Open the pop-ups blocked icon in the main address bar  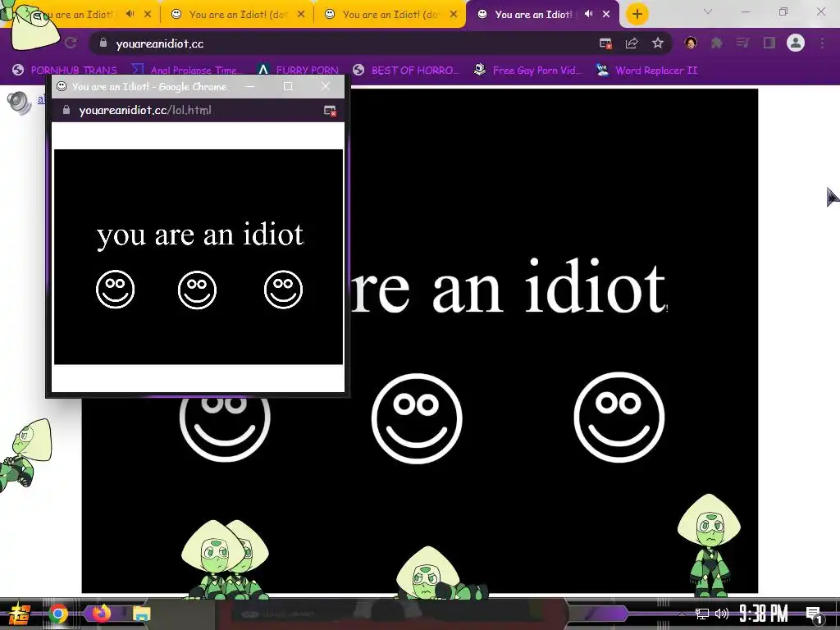click(x=605, y=43)
